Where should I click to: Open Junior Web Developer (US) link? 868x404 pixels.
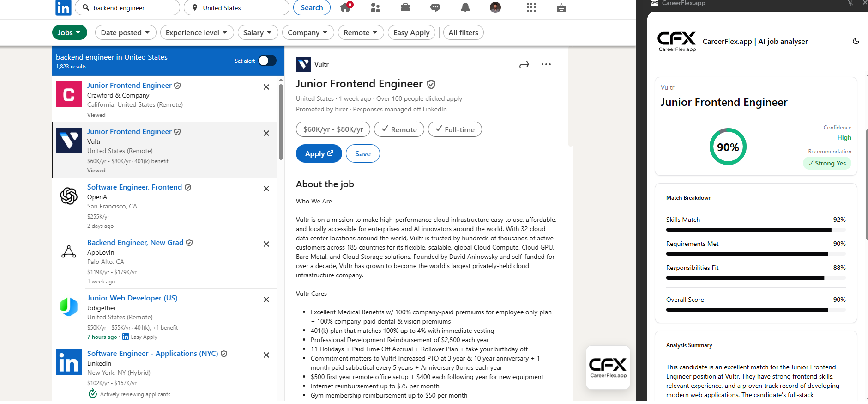[x=133, y=298]
